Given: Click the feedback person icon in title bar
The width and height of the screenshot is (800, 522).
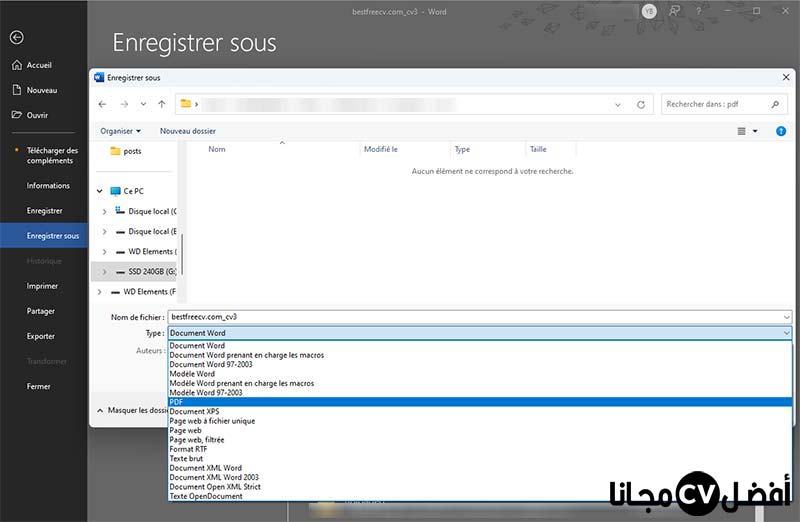Looking at the screenshot, I should point(674,11).
